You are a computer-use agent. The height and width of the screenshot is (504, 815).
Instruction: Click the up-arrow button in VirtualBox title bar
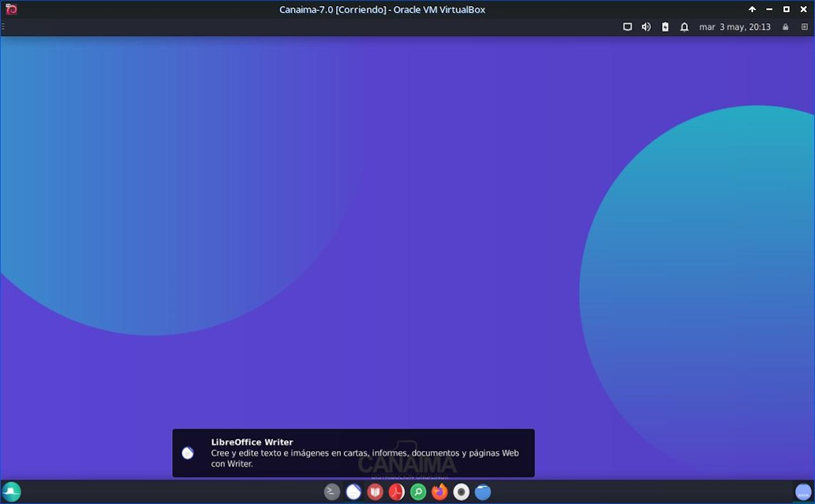coord(752,10)
